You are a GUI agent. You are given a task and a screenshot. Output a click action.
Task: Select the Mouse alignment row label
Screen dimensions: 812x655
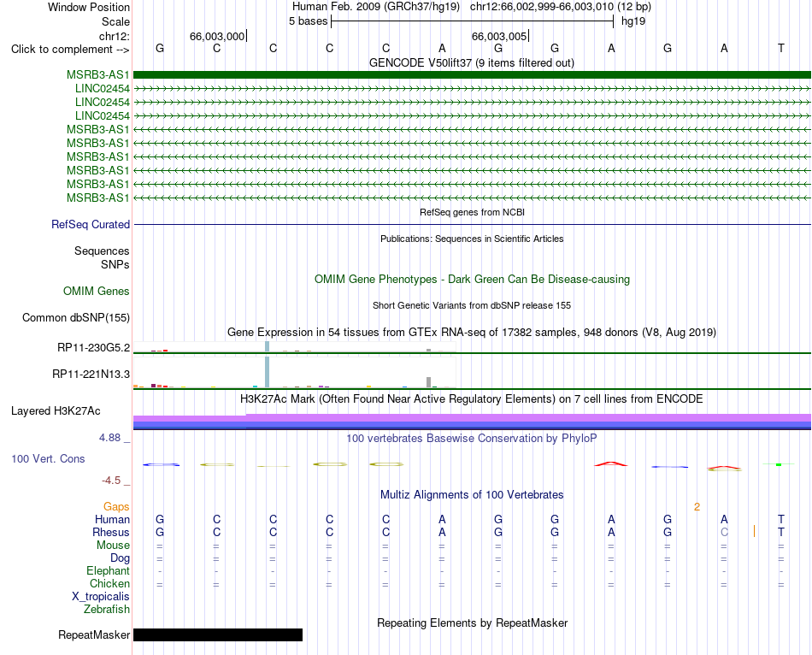click(x=113, y=546)
